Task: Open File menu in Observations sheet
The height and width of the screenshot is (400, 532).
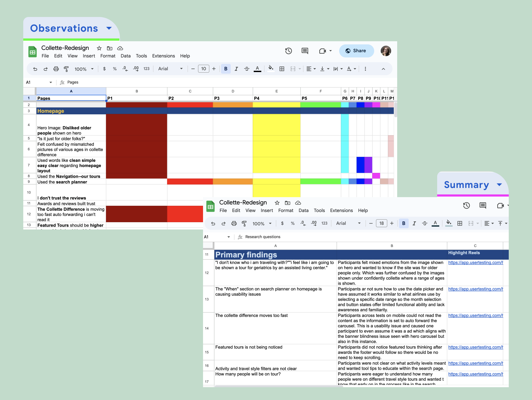Action: (x=45, y=56)
